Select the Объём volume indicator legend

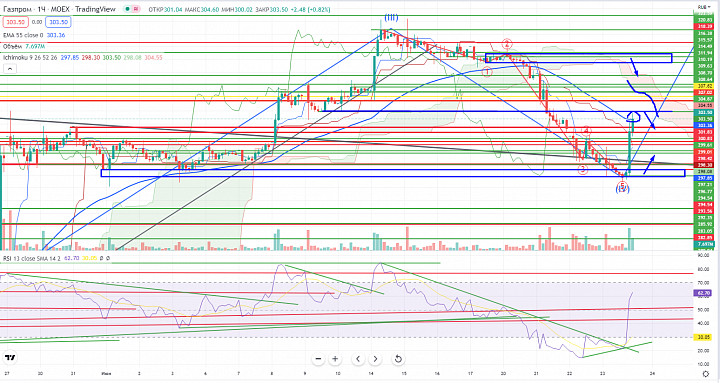12,46
